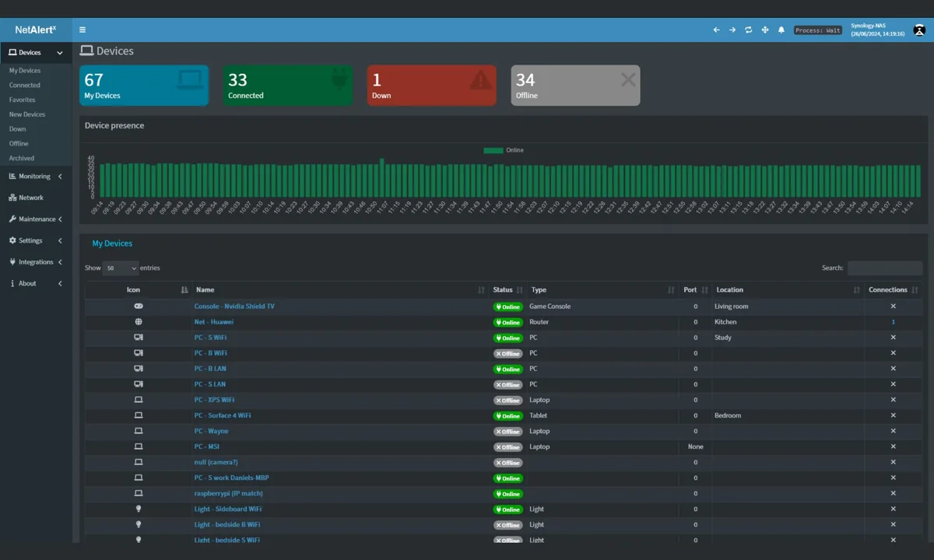The image size is (934, 560).
Task: Select New Devices in sidebar
Action: (x=27, y=114)
